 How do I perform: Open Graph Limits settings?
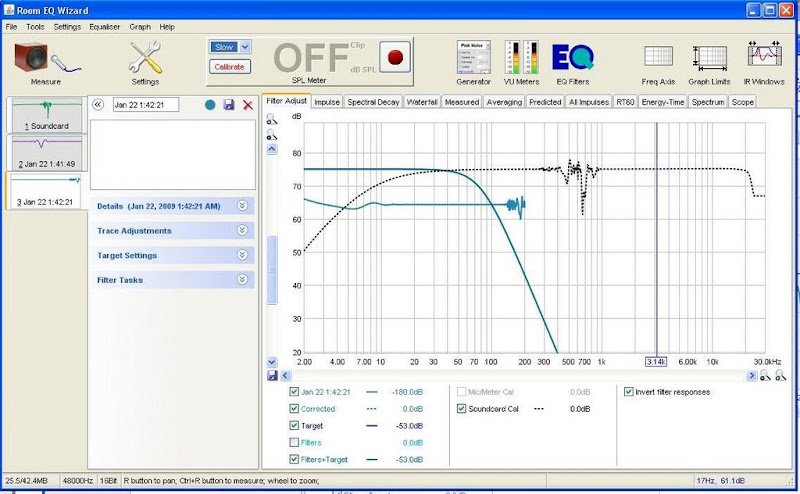pos(710,60)
